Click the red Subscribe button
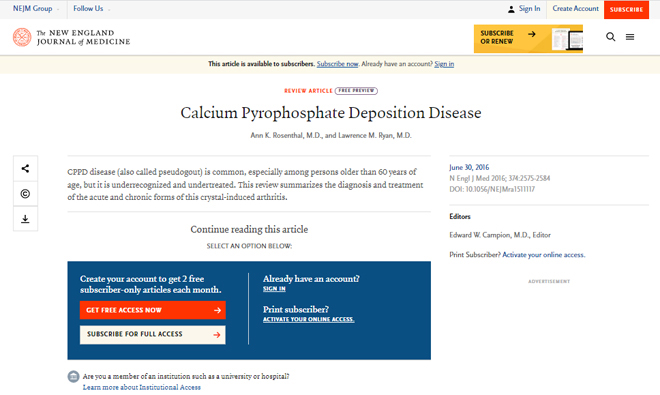 [626, 9]
